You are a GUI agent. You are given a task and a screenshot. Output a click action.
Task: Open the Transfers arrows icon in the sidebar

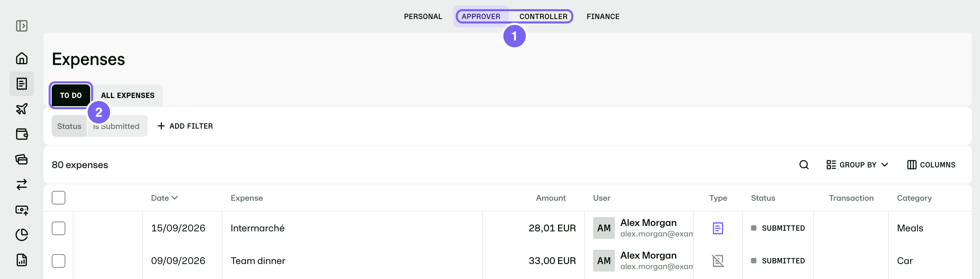(x=22, y=184)
